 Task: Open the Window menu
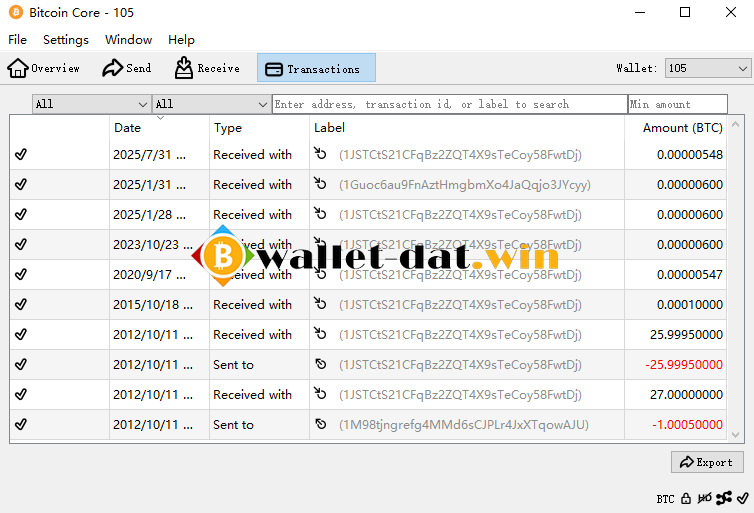[128, 40]
